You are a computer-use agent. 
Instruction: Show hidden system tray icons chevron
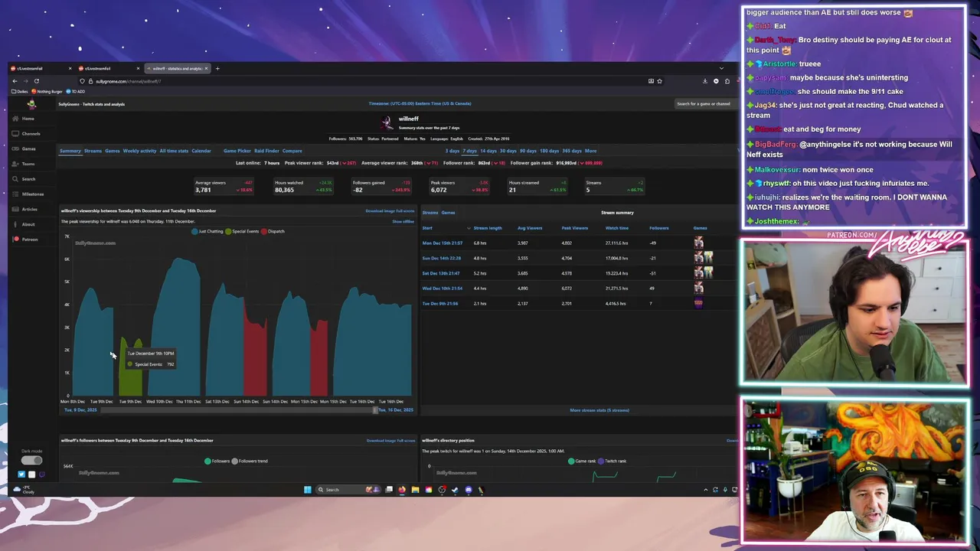(x=705, y=490)
